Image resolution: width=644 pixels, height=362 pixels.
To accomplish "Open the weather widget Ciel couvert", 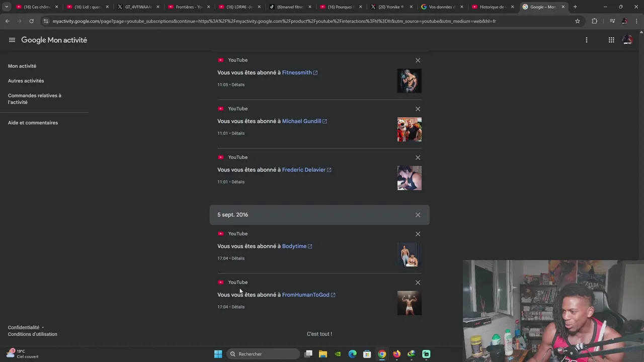I will click(x=23, y=354).
